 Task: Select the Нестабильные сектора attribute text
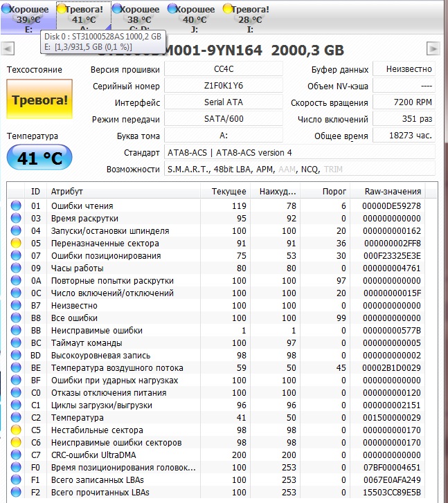click(x=97, y=430)
